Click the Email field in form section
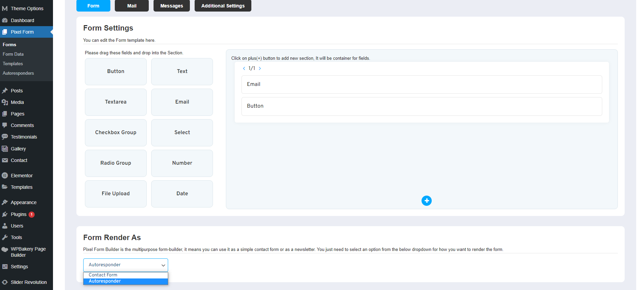Screen dimensions: 644x290 pyautogui.click(x=421, y=84)
